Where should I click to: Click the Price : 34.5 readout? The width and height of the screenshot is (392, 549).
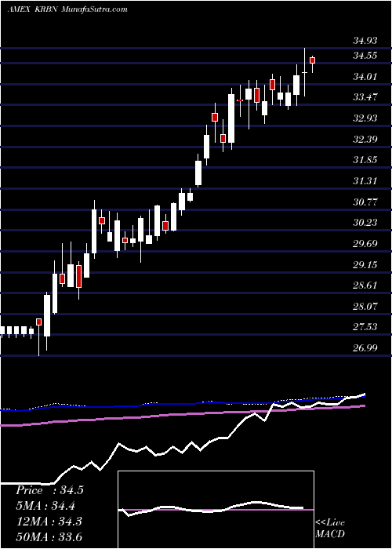49,490
